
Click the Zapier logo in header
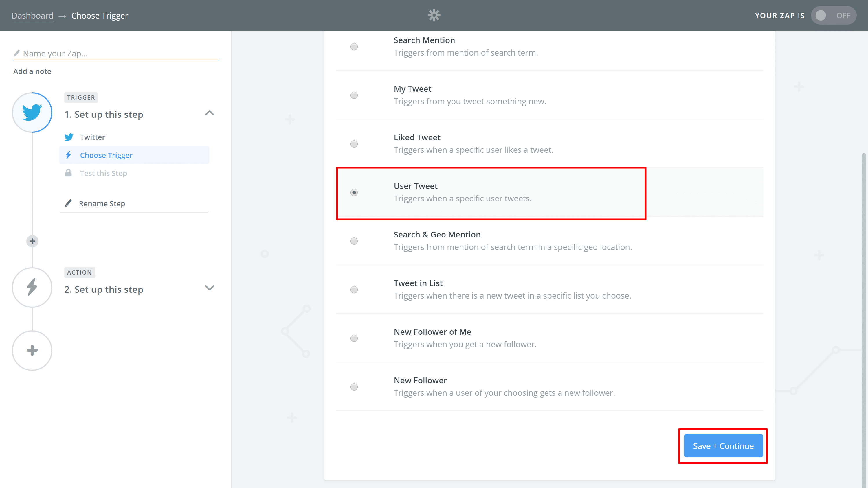tap(434, 16)
